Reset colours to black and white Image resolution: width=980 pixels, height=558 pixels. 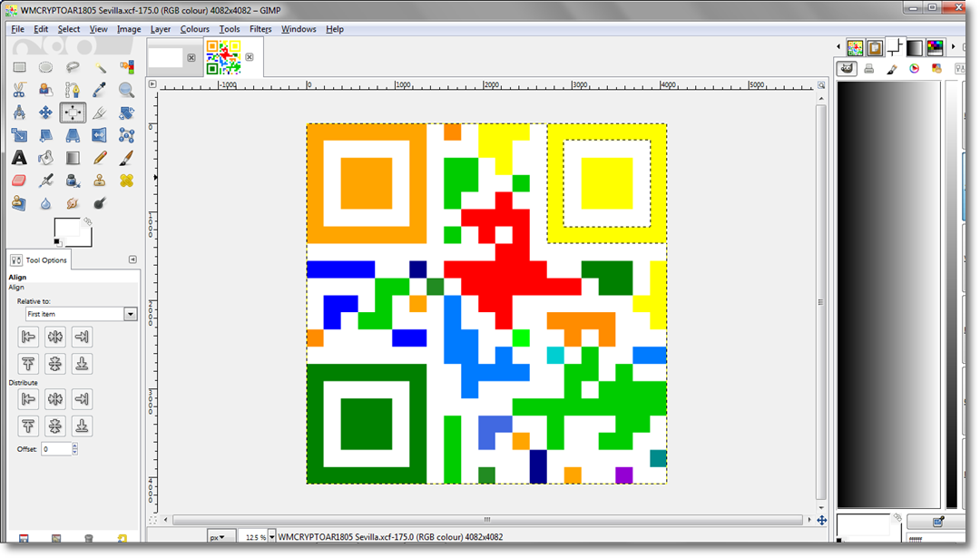point(57,242)
